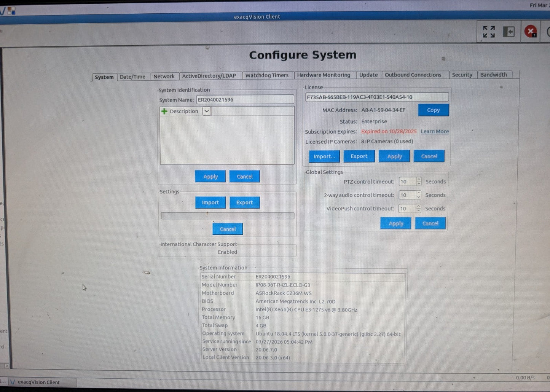Click the Motherboard value ASRockRack C236M WS

pos(284,293)
